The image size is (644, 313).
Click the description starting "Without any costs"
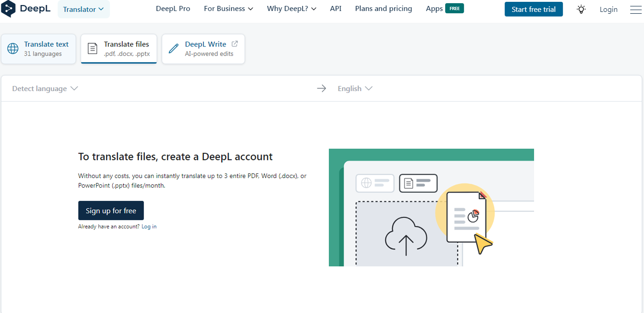192,181
